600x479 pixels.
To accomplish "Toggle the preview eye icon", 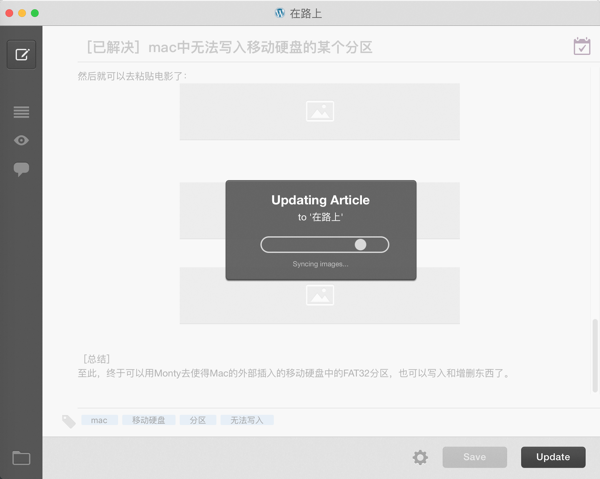I will [x=21, y=140].
